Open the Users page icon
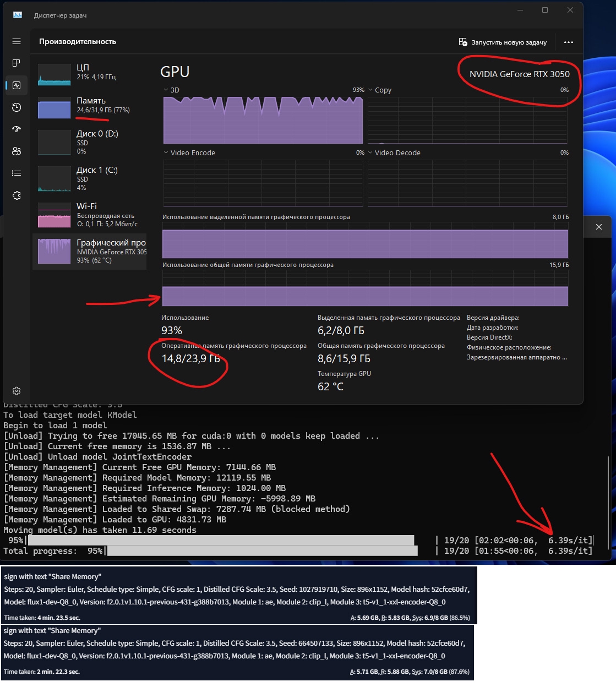This screenshot has height=687, width=616. click(17, 151)
